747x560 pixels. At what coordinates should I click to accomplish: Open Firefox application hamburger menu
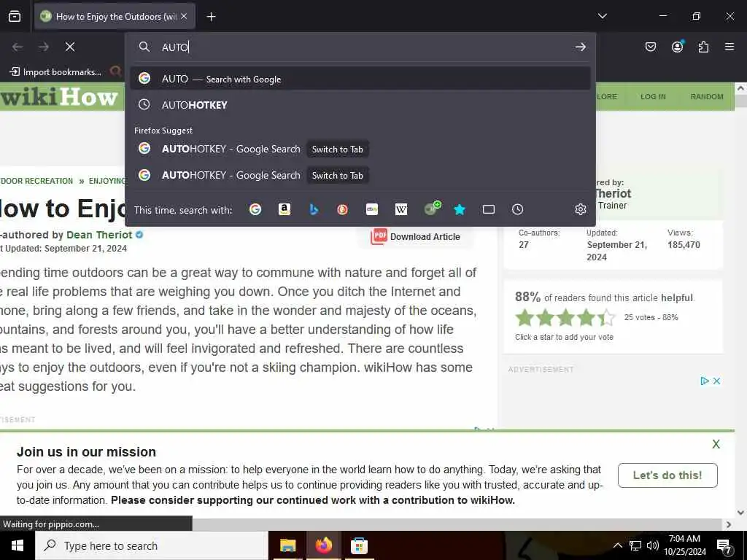(x=729, y=47)
